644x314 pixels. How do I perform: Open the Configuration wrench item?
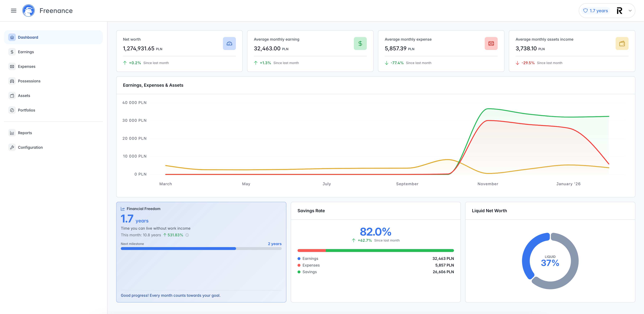pyautogui.click(x=30, y=147)
